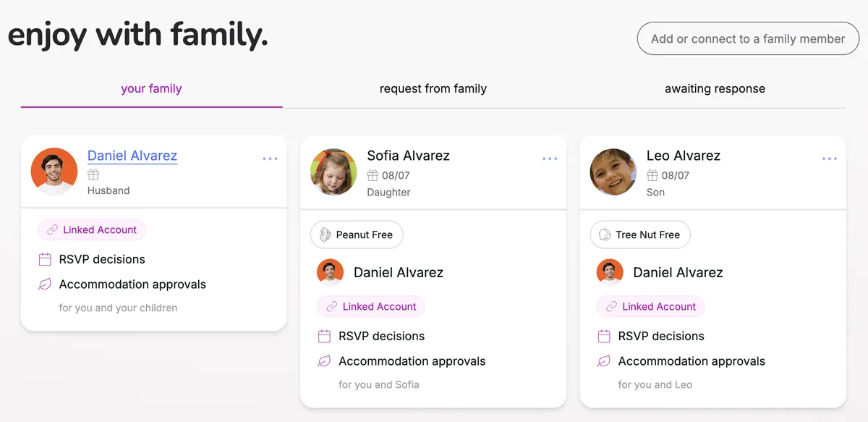Click the text for you and your children
This screenshot has width=868, height=422.
click(x=118, y=308)
